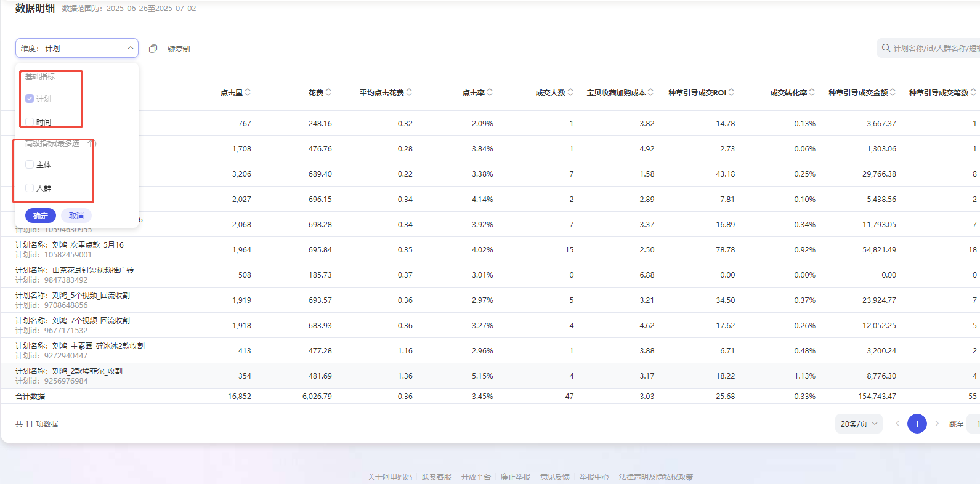
Task: Click sort arrows next to 平均点击花费
Action: pos(409,92)
